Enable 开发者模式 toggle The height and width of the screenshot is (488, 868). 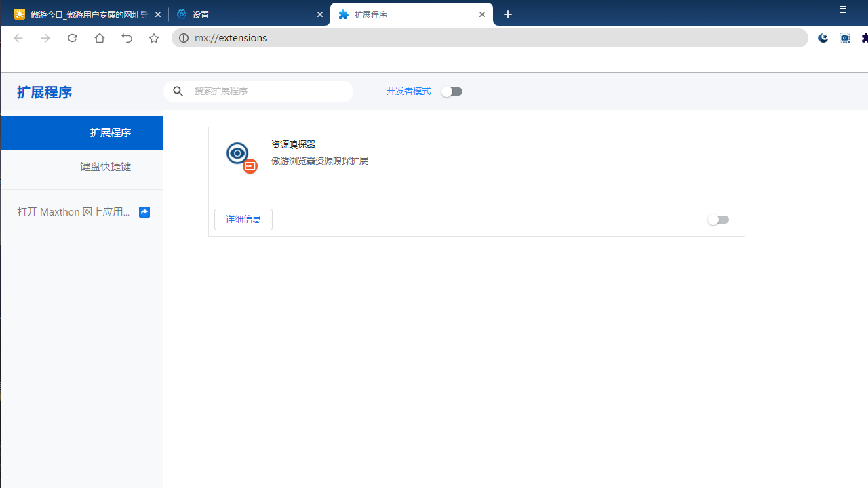click(452, 91)
